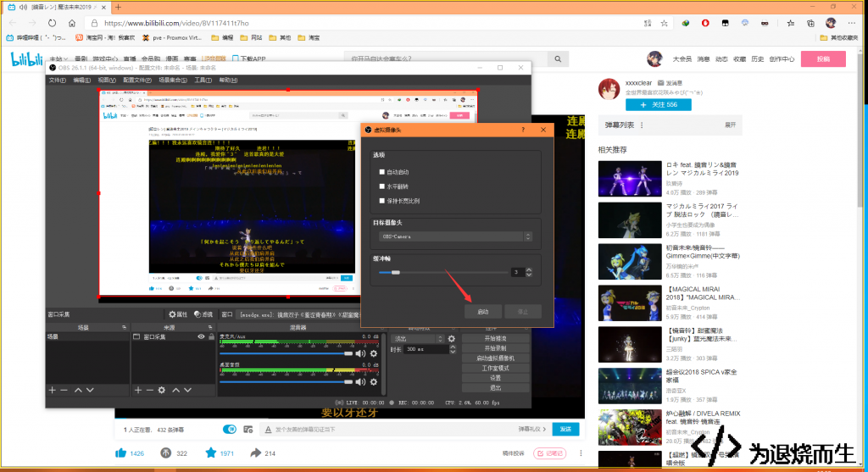This screenshot has height=472, width=868.
Task: Add a new scene with plus icon
Action: coord(52,390)
